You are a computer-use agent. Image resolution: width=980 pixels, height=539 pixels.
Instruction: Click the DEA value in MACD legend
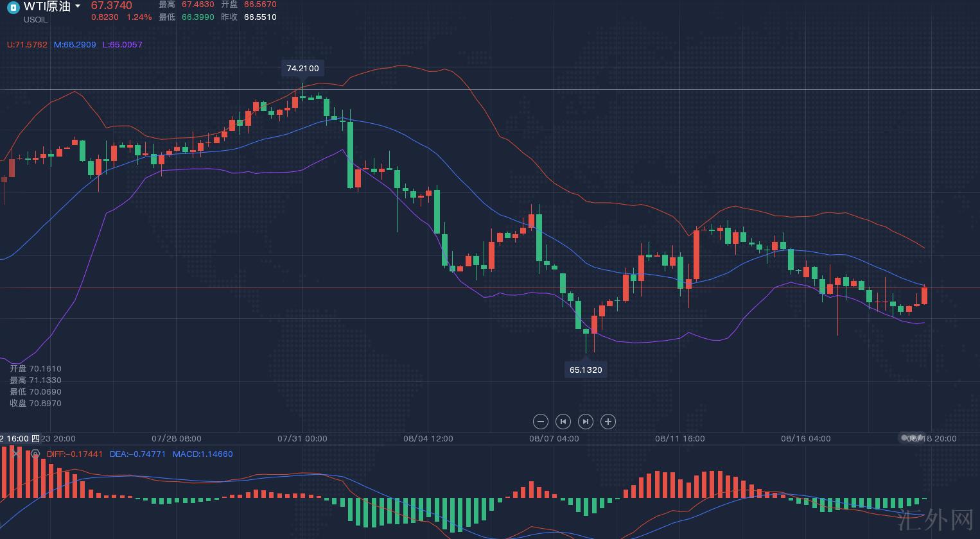click(137, 454)
